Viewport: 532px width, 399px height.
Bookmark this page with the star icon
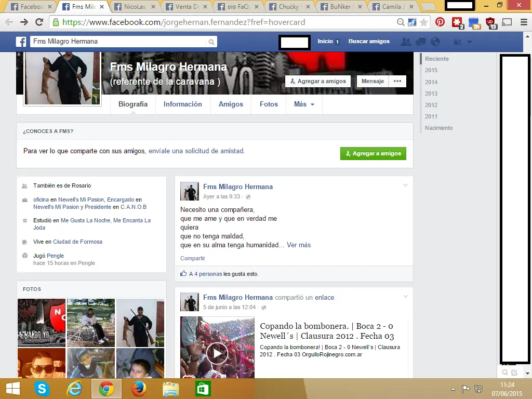pyautogui.click(x=423, y=22)
